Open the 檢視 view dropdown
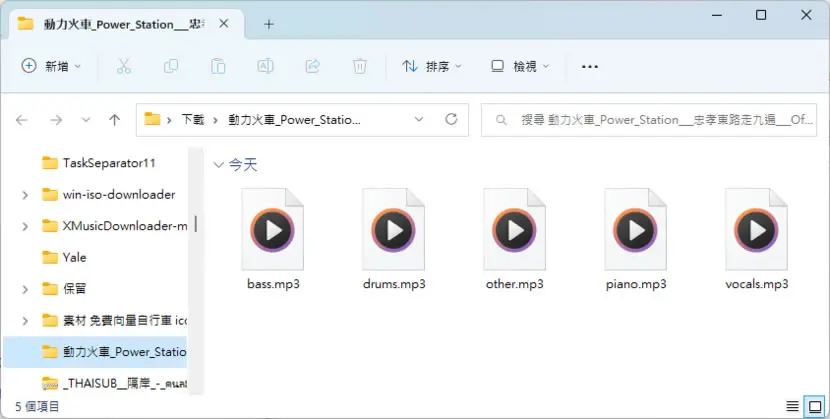The height and width of the screenshot is (419, 830). coord(520,66)
